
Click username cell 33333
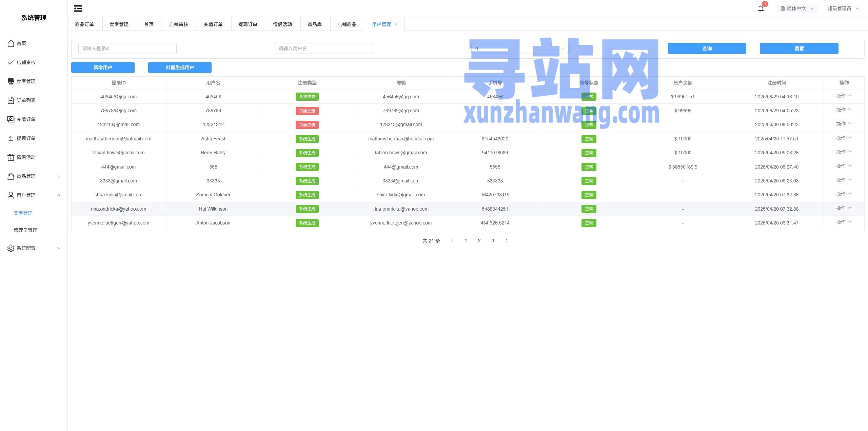213,181
